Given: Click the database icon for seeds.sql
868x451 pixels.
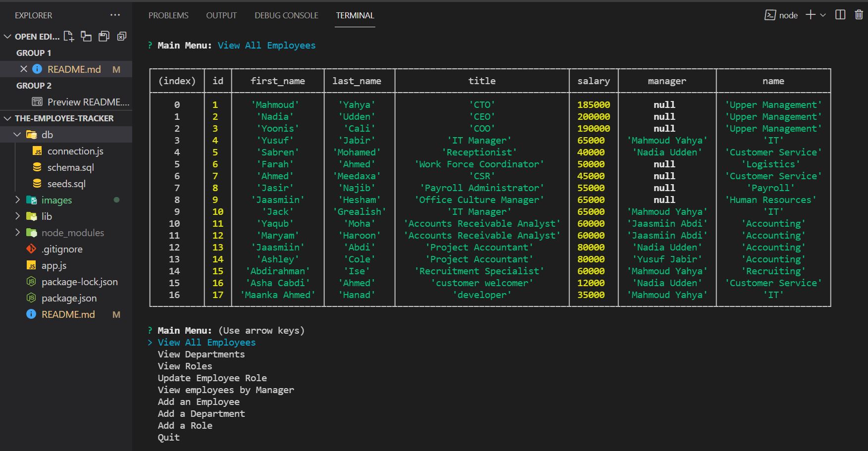Looking at the screenshot, I should point(37,184).
